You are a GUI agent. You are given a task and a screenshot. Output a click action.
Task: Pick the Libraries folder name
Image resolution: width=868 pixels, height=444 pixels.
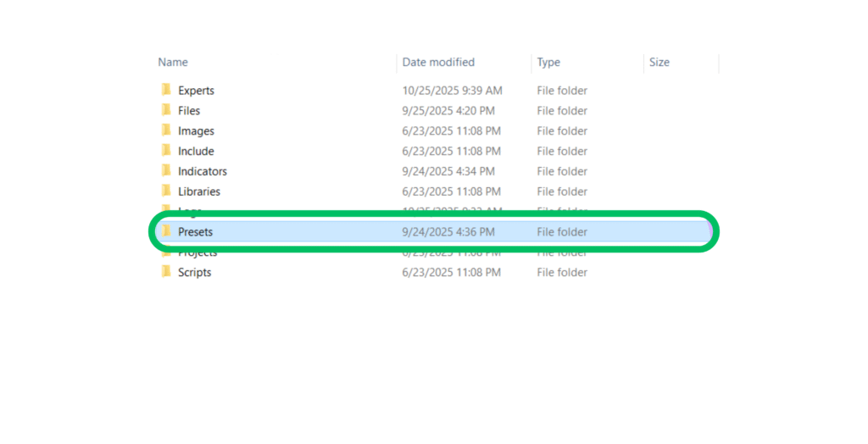pos(198,191)
